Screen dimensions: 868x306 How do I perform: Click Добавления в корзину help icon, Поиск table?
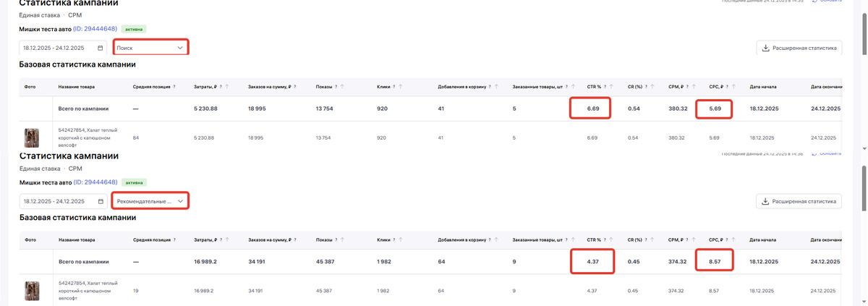(x=490, y=86)
